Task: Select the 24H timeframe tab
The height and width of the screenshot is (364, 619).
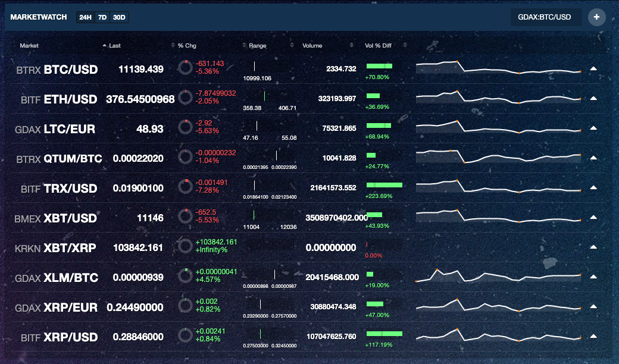Action: (x=85, y=17)
